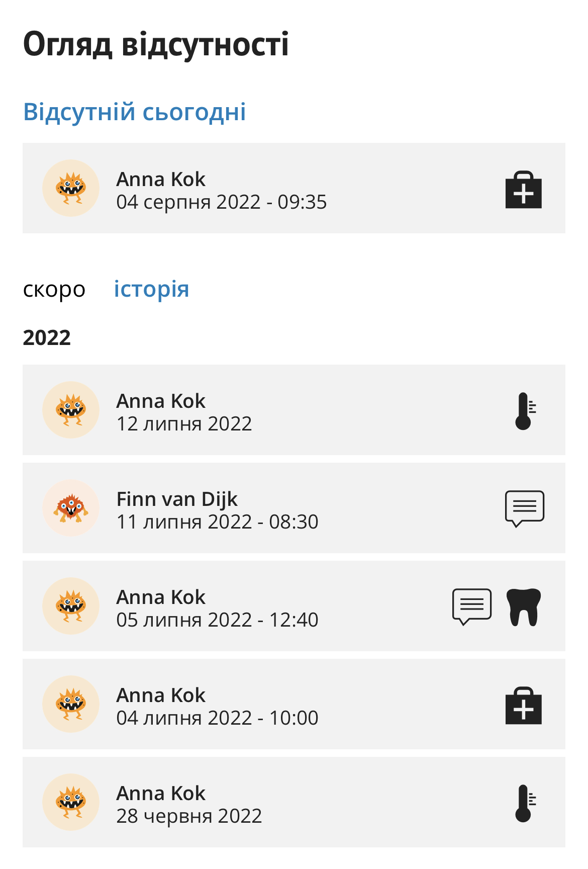Click the Finn van Dijk name text

(177, 499)
